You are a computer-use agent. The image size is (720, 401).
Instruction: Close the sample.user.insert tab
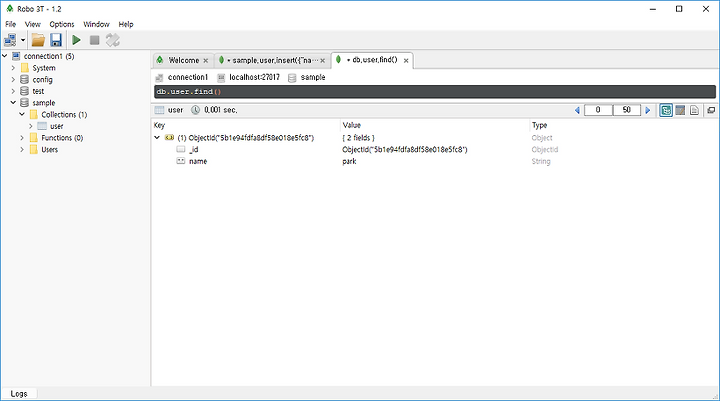(x=323, y=61)
